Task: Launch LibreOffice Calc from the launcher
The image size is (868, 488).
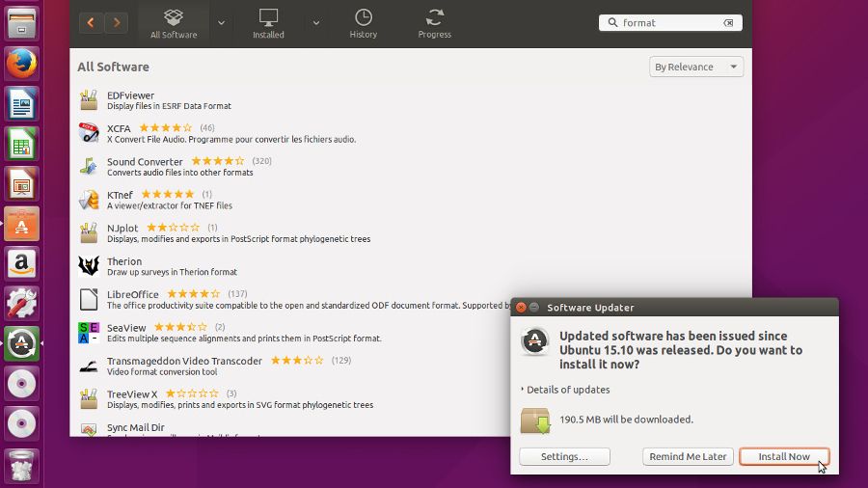Action: [x=21, y=144]
